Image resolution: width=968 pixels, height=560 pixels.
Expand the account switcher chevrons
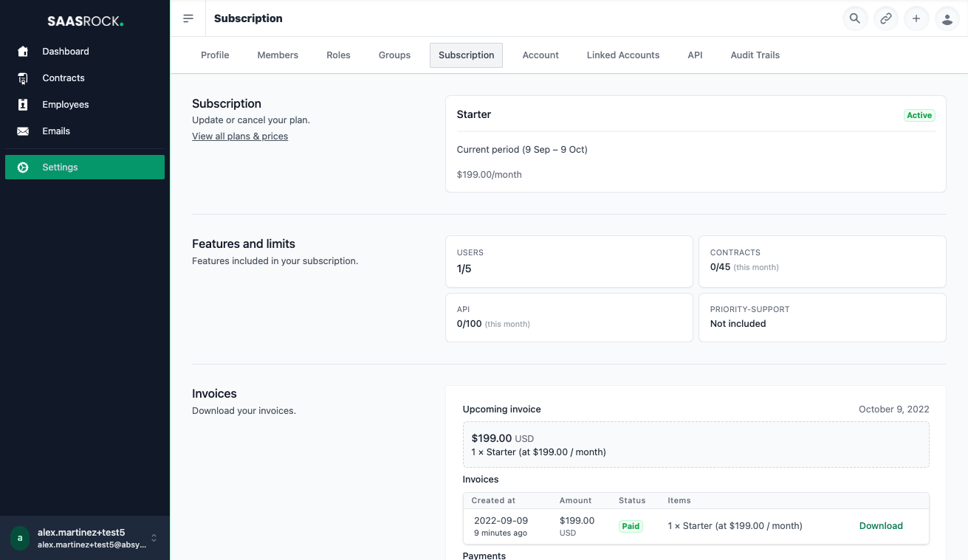(x=154, y=538)
